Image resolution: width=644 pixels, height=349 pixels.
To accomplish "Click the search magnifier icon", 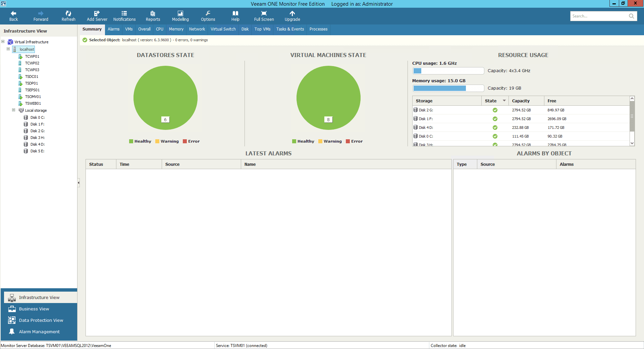I will tap(632, 16).
